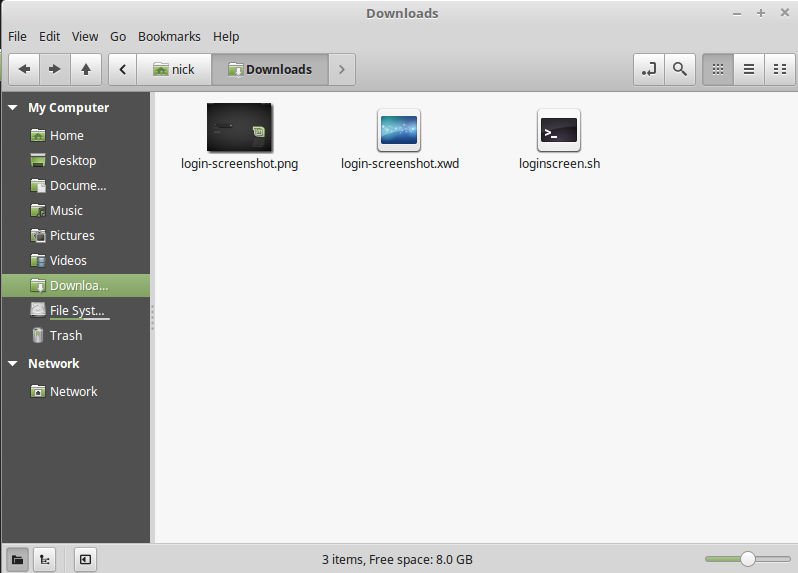Open the Bookmarks menu
Image resolution: width=798 pixels, height=573 pixels.
point(169,36)
